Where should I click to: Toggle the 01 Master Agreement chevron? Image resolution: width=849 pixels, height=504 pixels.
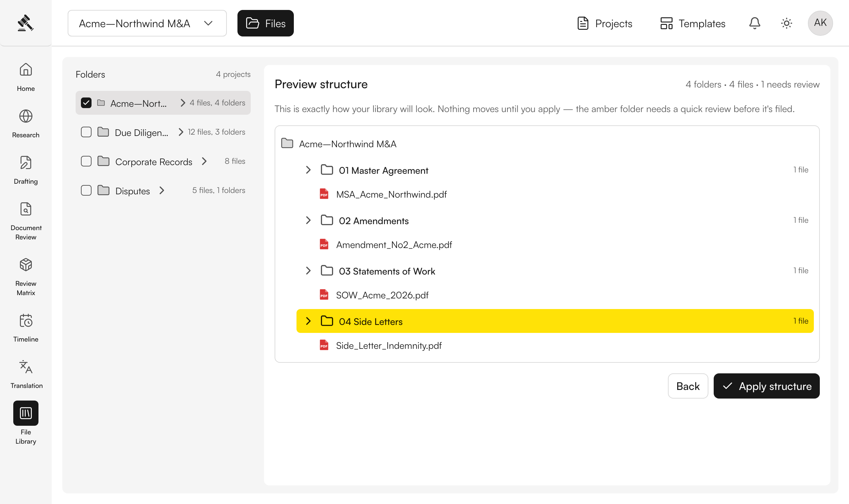coord(308,170)
